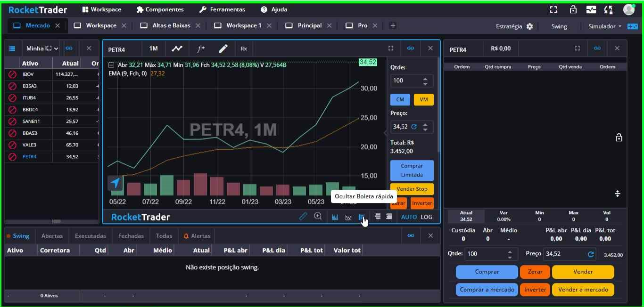Viewport: 644px width, 307px height.
Task: Select the Swing mode button
Action: (559, 26)
